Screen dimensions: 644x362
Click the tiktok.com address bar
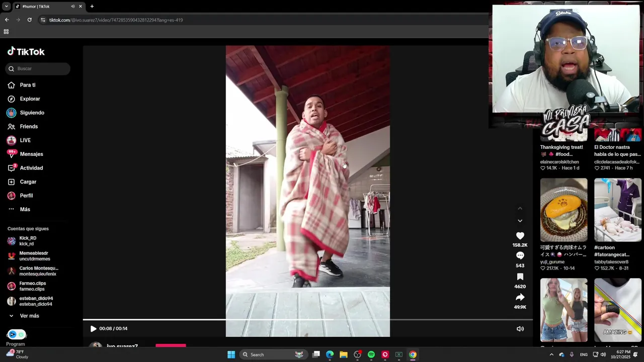262,20
